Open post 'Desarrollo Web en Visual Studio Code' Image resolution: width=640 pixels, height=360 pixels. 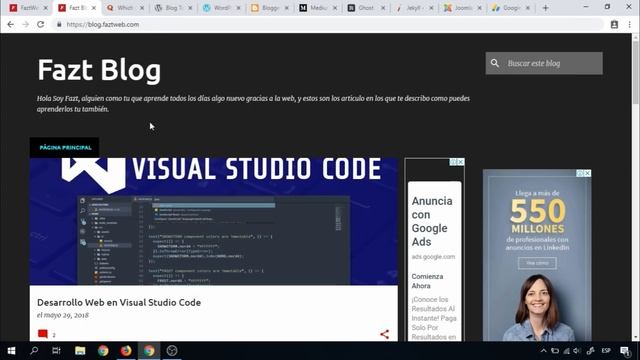[x=119, y=302]
